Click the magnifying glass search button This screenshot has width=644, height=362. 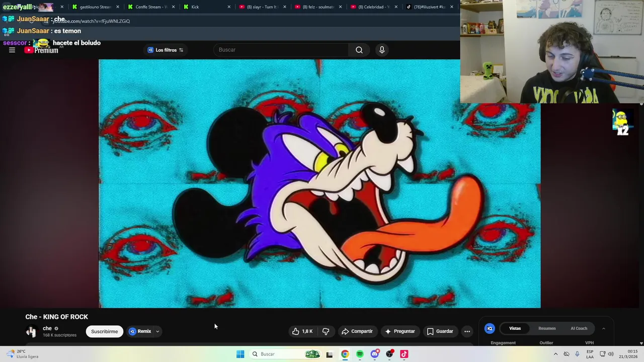[359, 50]
